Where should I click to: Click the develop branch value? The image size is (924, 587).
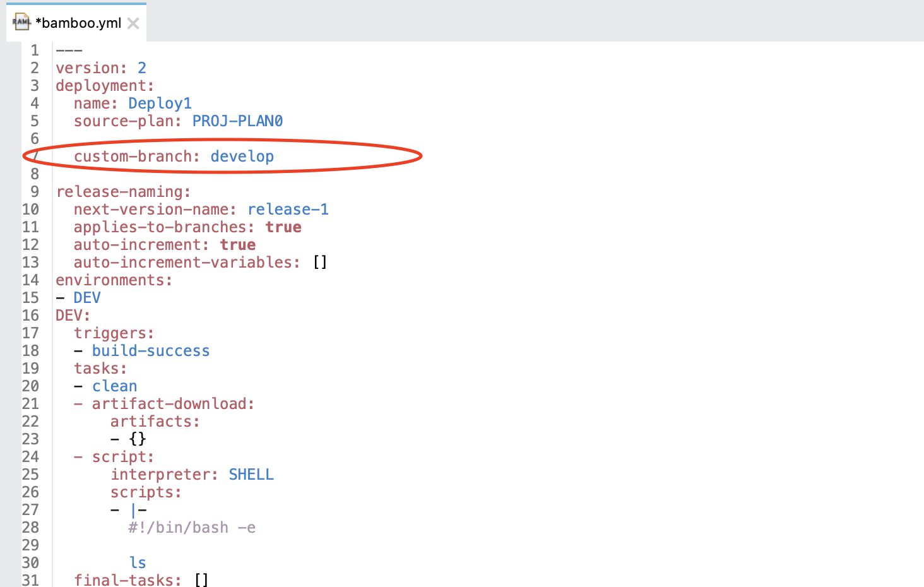pos(242,157)
